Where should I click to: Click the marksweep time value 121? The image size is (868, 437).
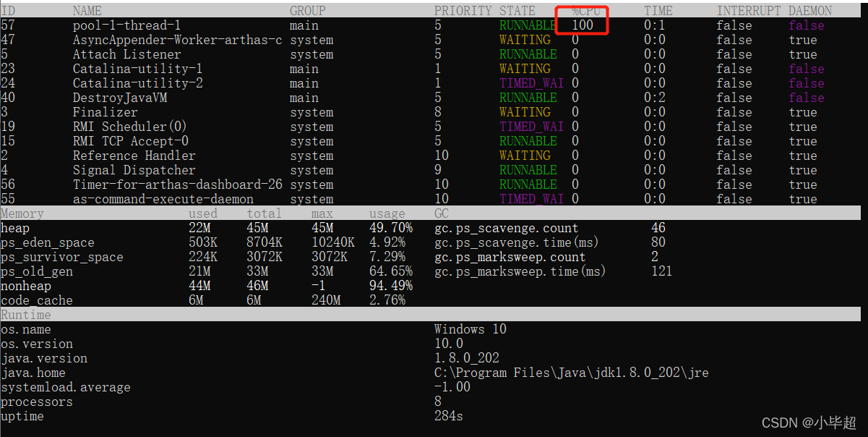click(x=662, y=271)
